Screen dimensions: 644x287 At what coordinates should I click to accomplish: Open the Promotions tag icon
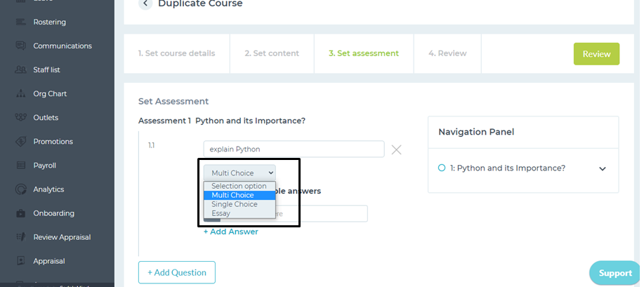(x=20, y=142)
